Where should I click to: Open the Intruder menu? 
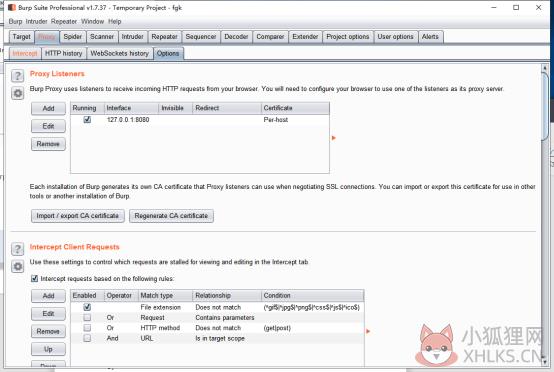(x=36, y=22)
